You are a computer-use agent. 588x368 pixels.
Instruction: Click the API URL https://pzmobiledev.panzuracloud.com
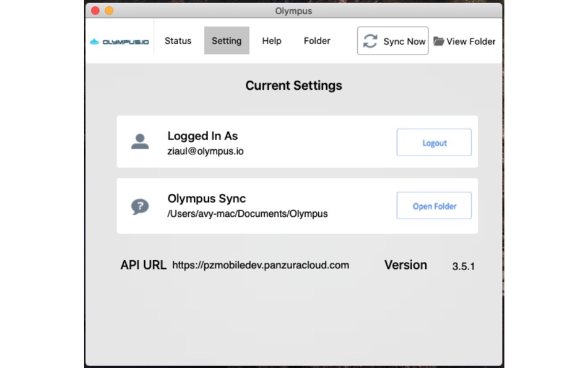pos(261,265)
